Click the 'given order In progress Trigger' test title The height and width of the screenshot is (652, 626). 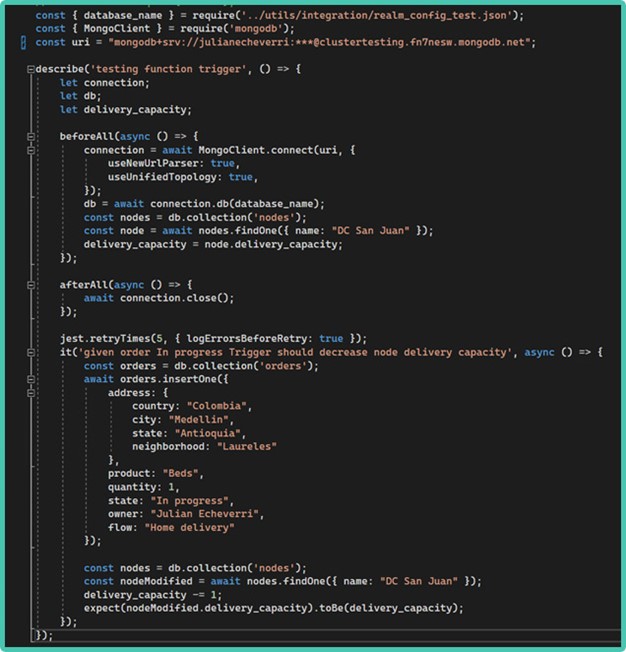[294, 353]
